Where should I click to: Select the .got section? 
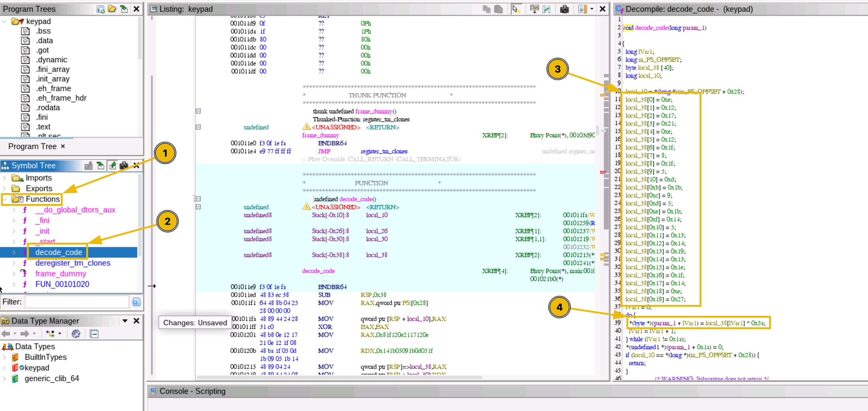(x=42, y=50)
